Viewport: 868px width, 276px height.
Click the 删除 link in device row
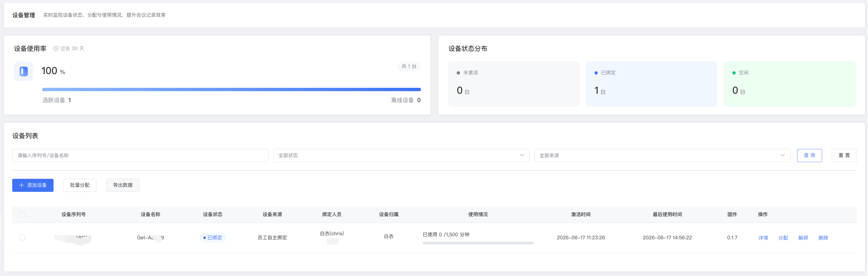[823, 238]
